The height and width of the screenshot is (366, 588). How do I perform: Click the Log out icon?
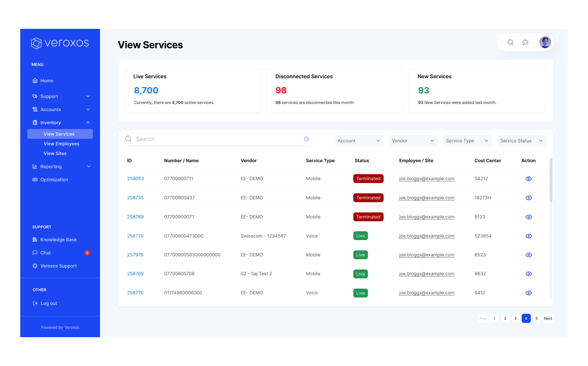(x=35, y=303)
